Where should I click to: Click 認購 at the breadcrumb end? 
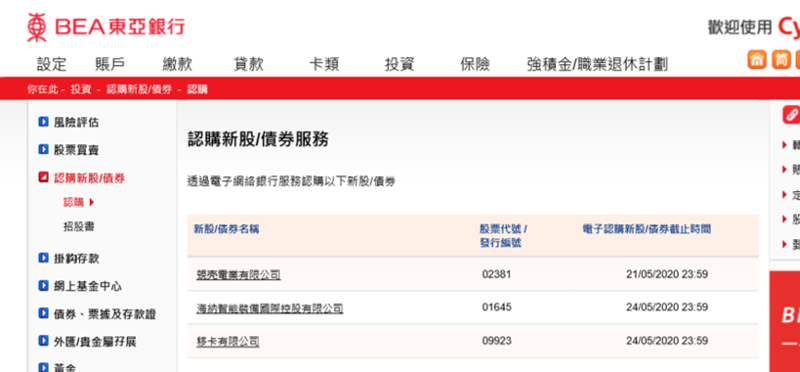[197, 90]
